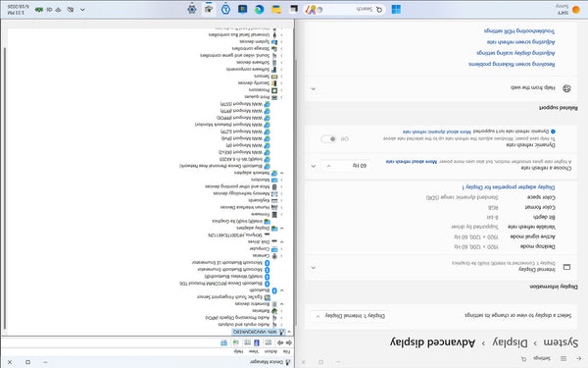
Task: Open the View menu in Device Manager
Action: [254, 351]
